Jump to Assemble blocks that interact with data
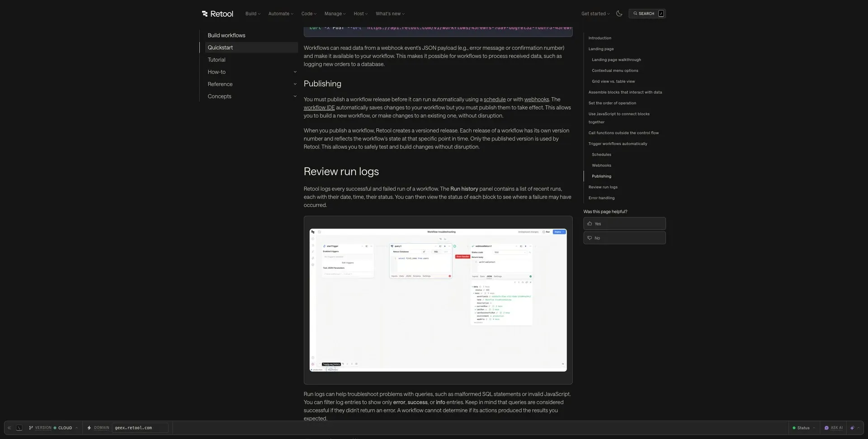 click(625, 92)
